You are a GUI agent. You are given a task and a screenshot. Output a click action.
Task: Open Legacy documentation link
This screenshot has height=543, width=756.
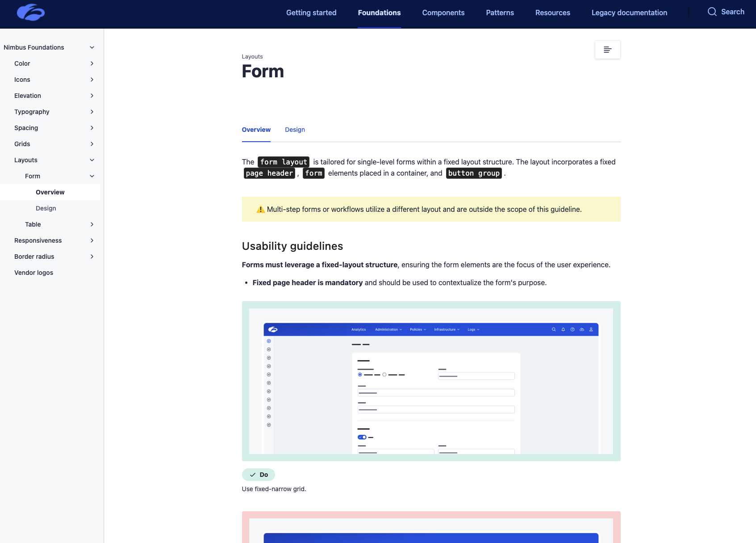[x=629, y=13]
